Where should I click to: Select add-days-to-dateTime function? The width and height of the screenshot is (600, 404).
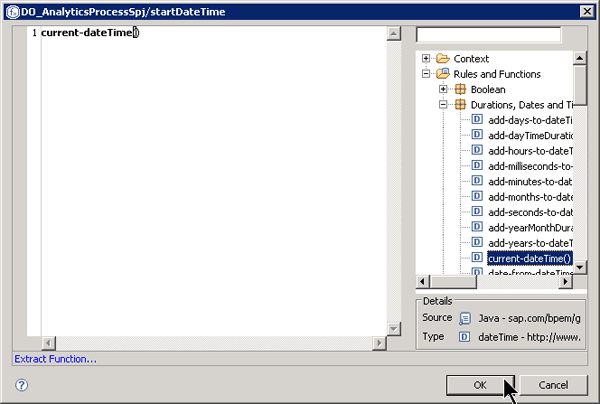click(x=530, y=120)
